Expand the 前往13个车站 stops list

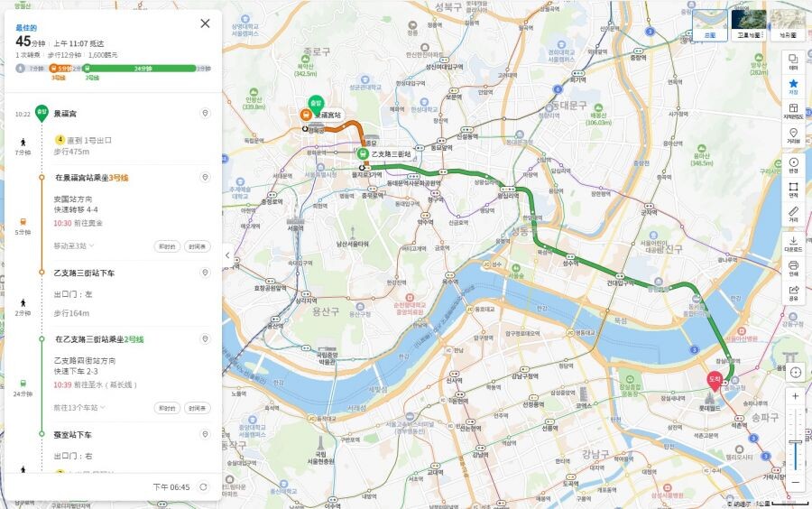79,408
